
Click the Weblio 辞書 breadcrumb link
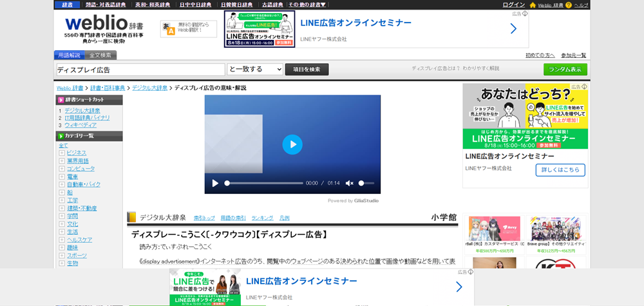click(70, 88)
